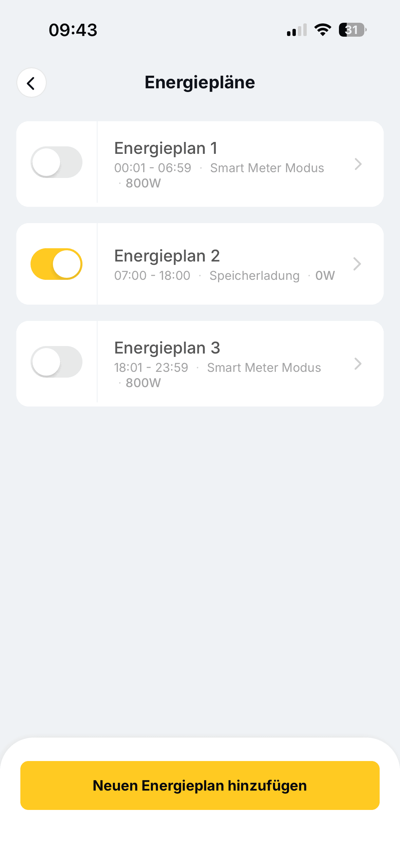Click the chevron next to Energieplan 3
The height and width of the screenshot is (868, 400).
tap(358, 364)
